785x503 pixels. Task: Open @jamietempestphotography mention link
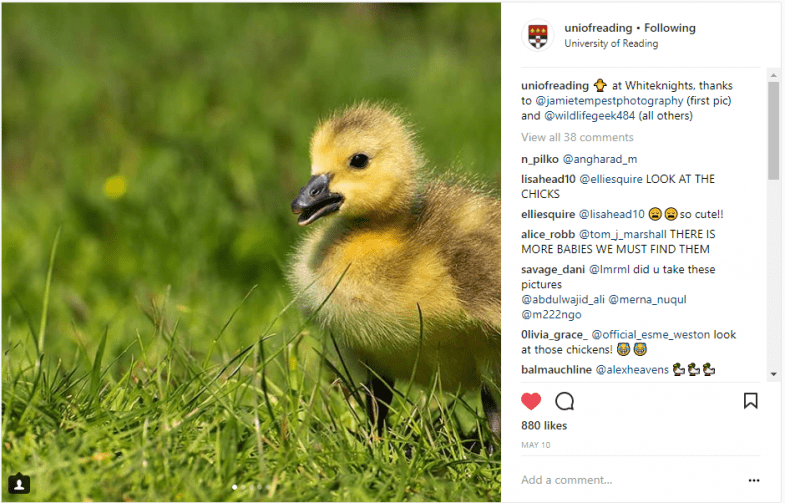(609, 101)
